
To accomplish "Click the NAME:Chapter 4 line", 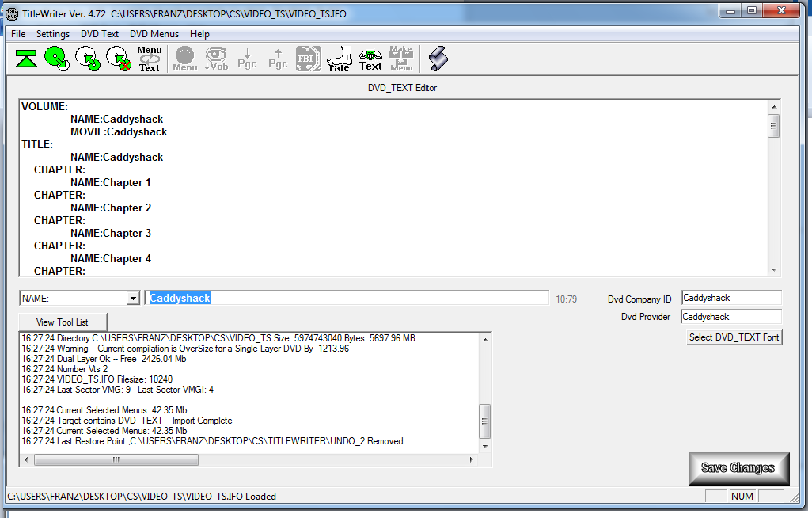I will pos(110,259).
